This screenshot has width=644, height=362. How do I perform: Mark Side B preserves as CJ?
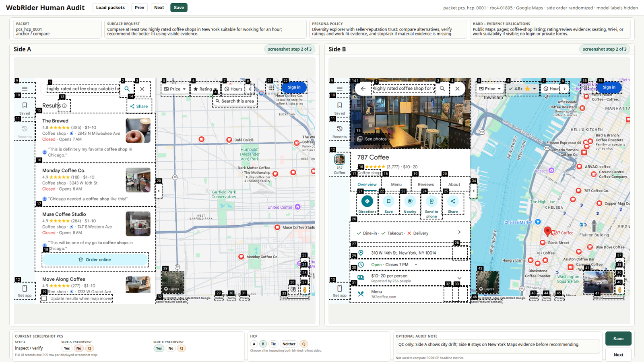tap(182, 348)
